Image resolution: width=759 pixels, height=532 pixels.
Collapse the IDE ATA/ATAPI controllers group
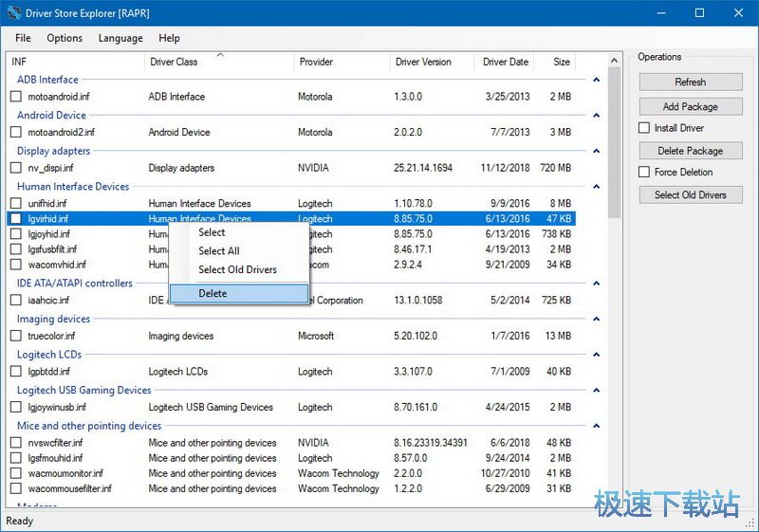point(597,284)
